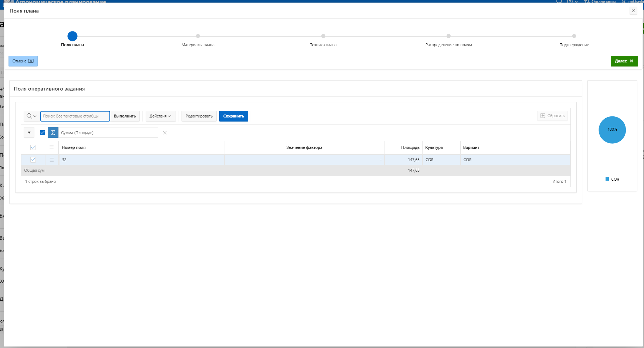644x348 pixels.
Task: Click the Sigma aggregate icon
Action: click(x=53, y=133)
